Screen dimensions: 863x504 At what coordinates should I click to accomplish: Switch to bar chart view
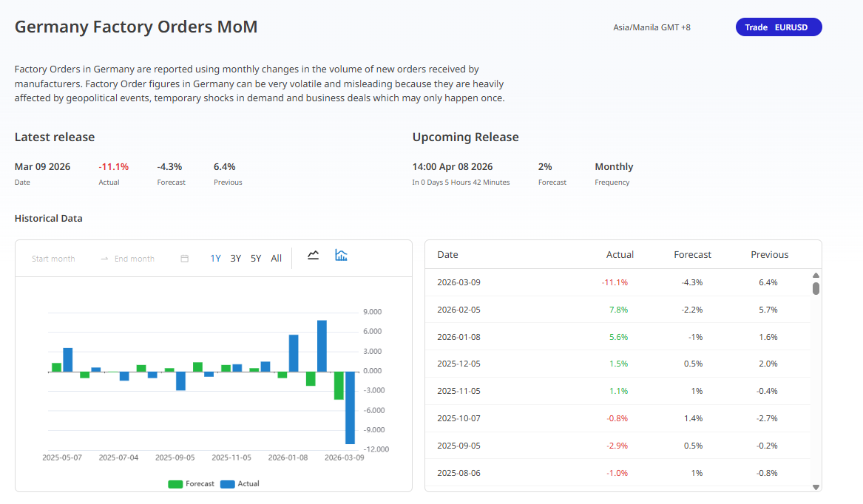(341, 256)
